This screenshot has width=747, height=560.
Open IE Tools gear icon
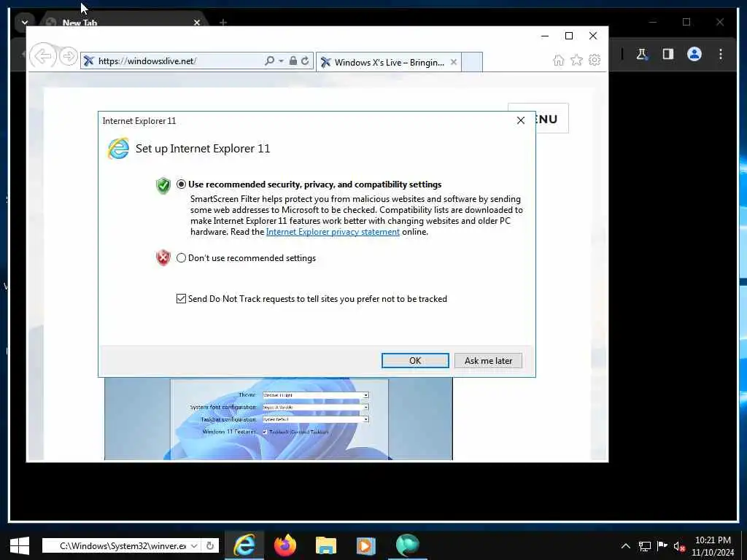(595, 60)
